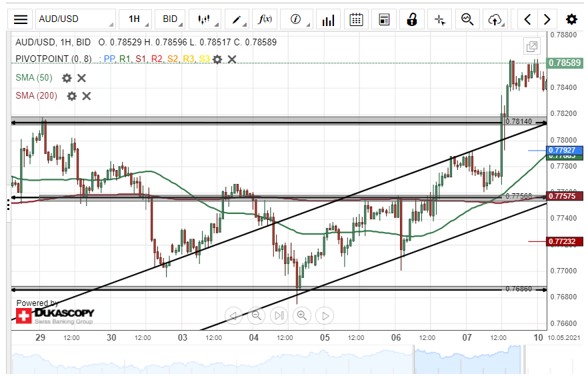Expand the 1H timeframe selector
This screenshot has height=376, width=588.
135,19
